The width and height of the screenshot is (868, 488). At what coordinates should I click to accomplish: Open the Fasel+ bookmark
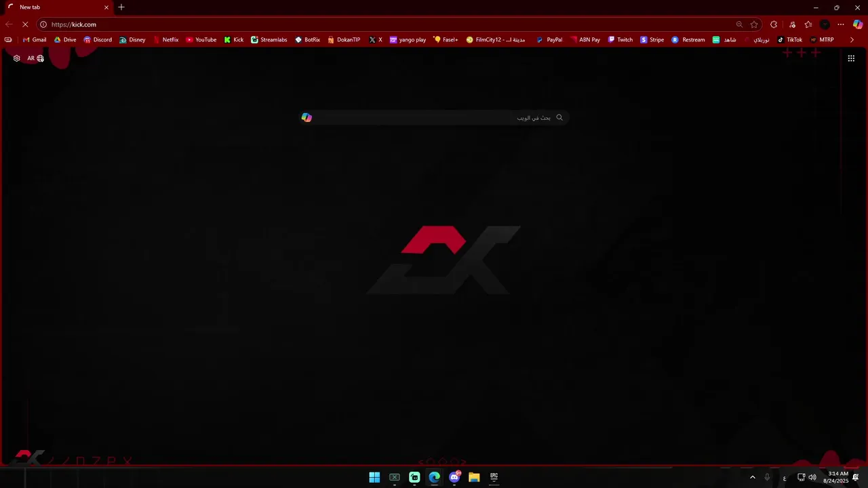tap(446, 40)
